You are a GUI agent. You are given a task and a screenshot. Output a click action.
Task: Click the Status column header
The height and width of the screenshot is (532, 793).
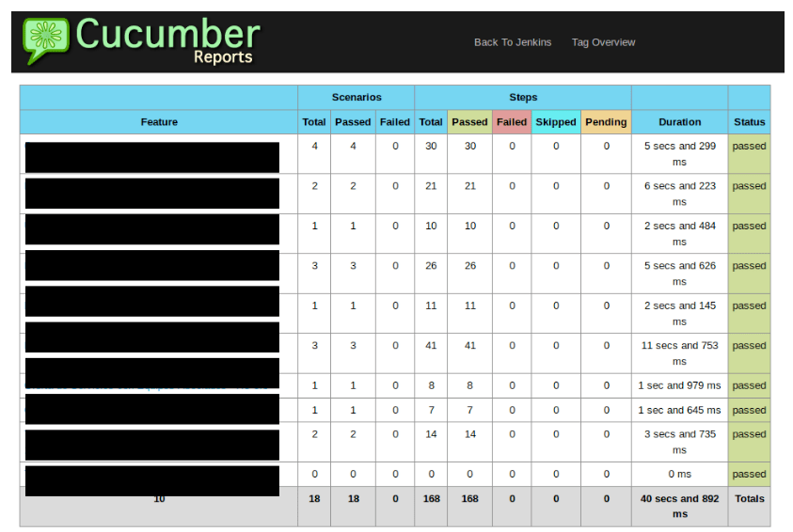pyautogui.click(x=750, y=122)
